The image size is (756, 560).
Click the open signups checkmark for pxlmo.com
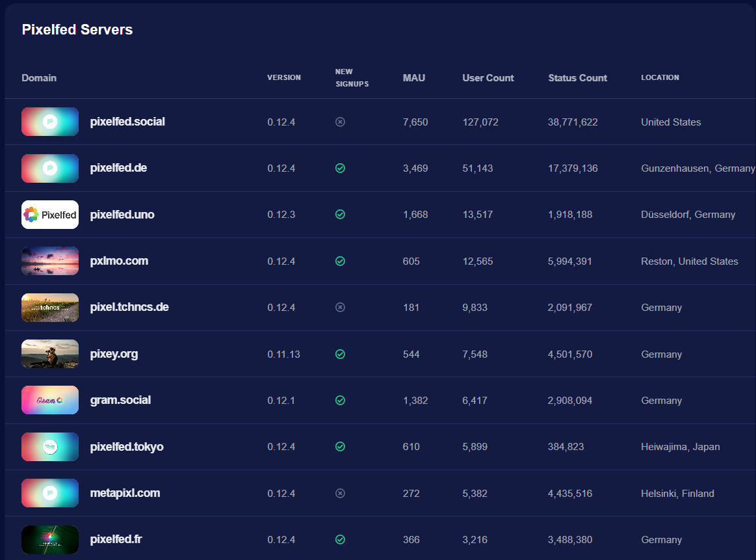pyautogui.click(x=341, y=261)
